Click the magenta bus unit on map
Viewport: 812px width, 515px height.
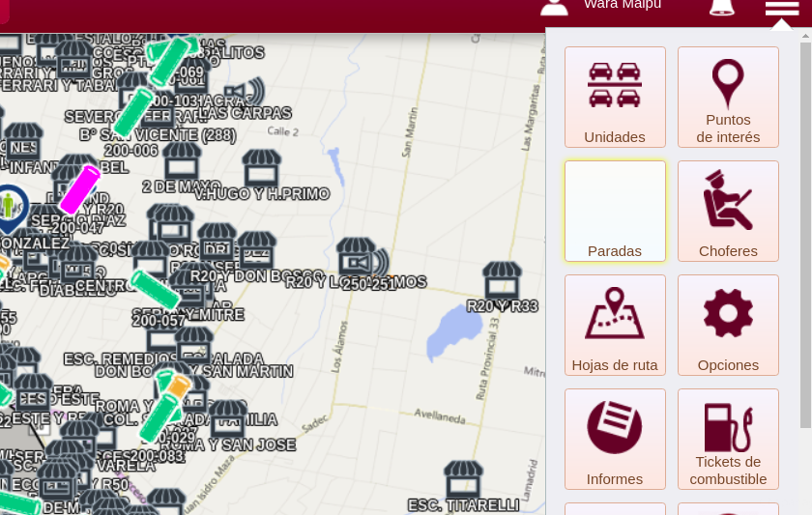(80, 188)
